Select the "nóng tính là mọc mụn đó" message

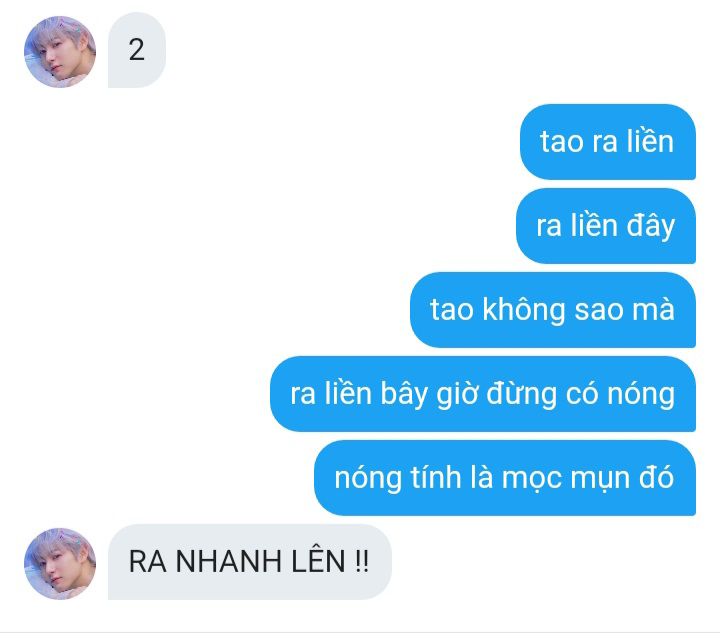(x=505, y=478)
